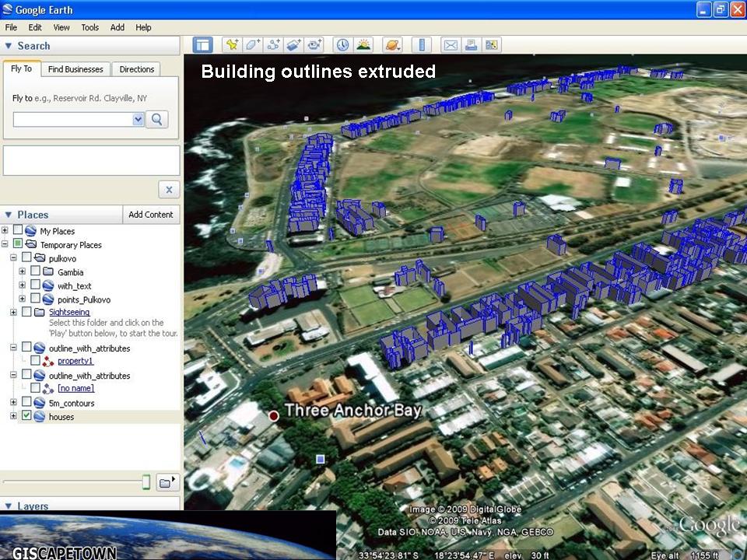Viewport: 747px width, 560px height.
Task: Open the File menu
Action: pos(11,28)
